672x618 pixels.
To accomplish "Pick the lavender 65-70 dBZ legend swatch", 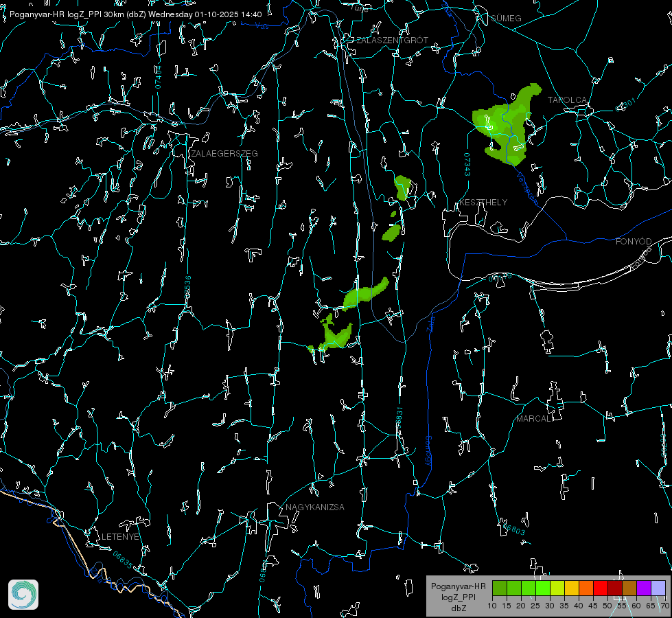I will click(658, 588).
